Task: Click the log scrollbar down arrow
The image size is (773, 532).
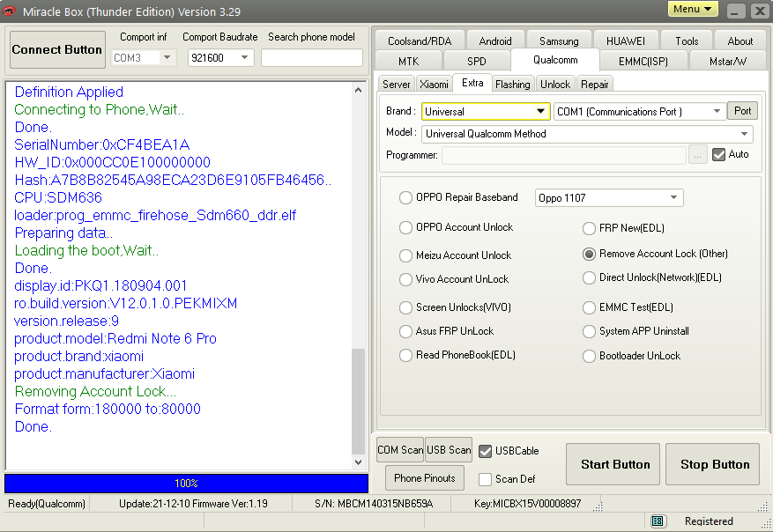Action: (359, 462)
